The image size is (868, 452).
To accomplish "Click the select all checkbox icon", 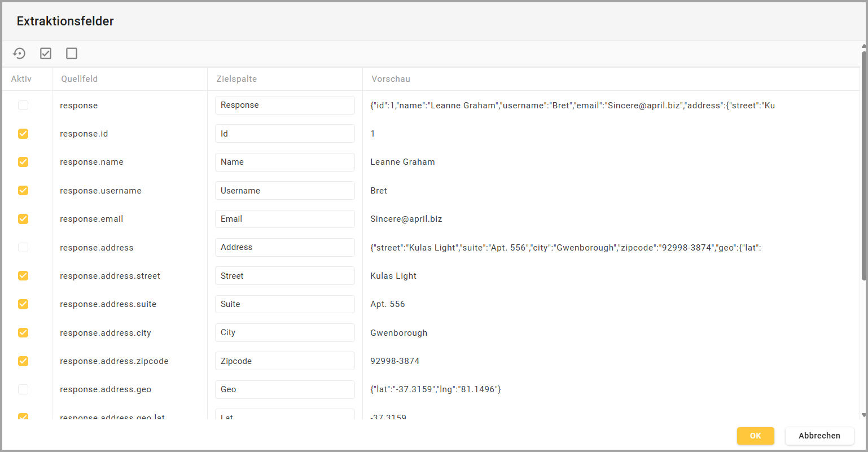I will click(46, 54).
